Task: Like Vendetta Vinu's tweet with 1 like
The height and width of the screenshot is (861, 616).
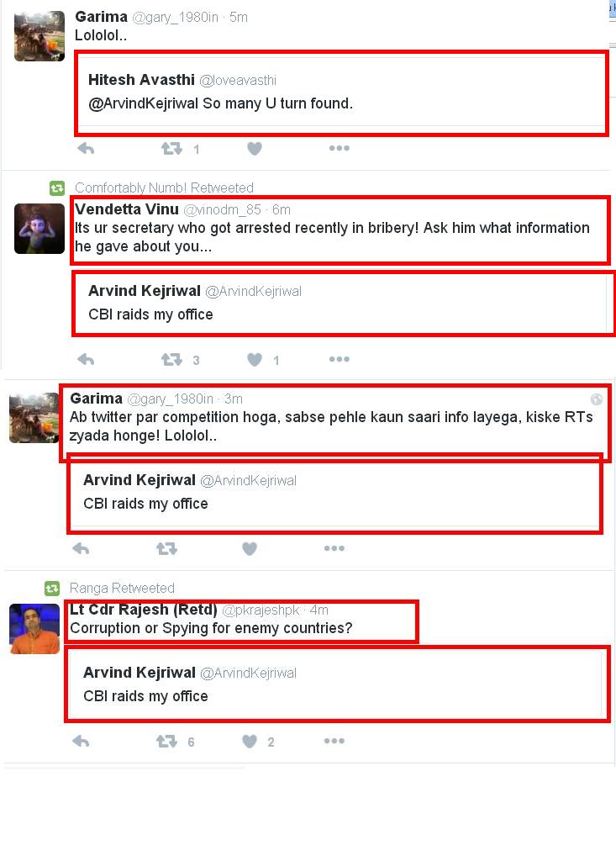Action: [x=254, y=360]
